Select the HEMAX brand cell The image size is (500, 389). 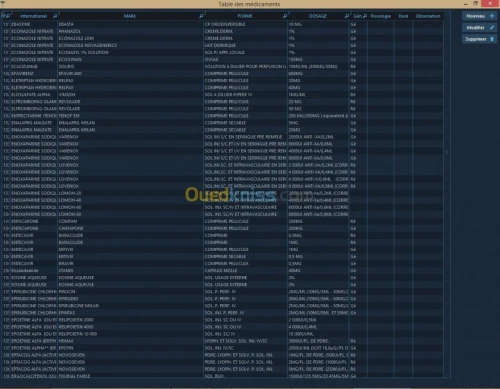pos(130,341)
